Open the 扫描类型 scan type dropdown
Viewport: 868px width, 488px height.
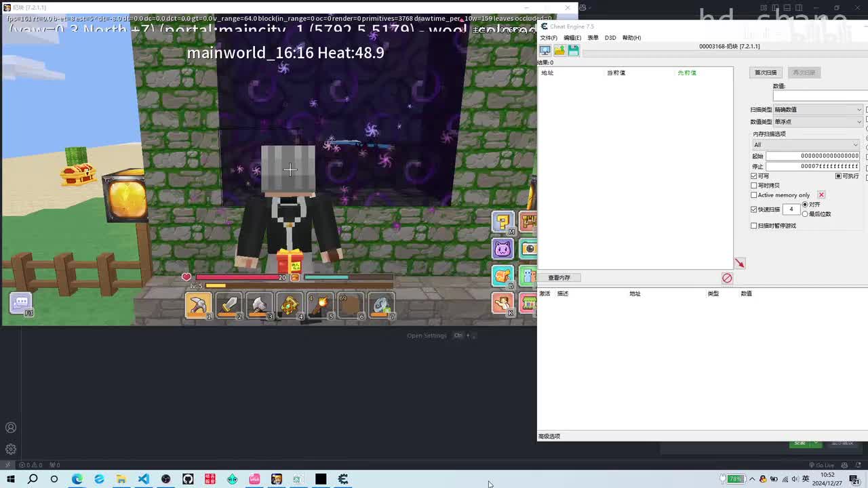click(x=818, y=110)
